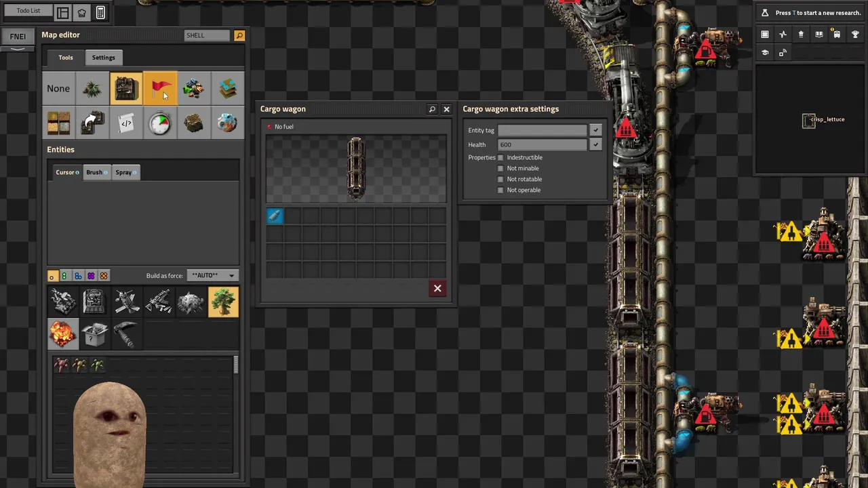Switch to the Tools tab
The width and height of the screenshot is (868, 488).
coord(66,58)
